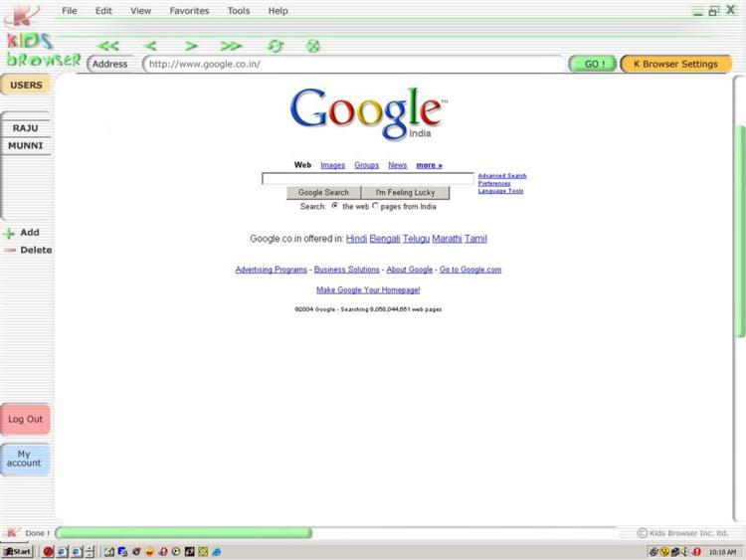Image resolution: width=746 pixels, height=560 pixels.
Task: Select "pages from India" radio button
Action: point(375,206)
